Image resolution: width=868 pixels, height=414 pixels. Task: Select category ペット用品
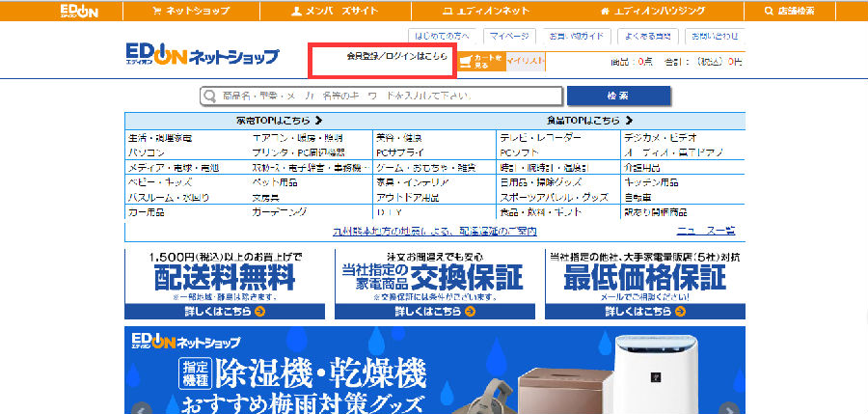pyautogui.click(x=275, y=182)
